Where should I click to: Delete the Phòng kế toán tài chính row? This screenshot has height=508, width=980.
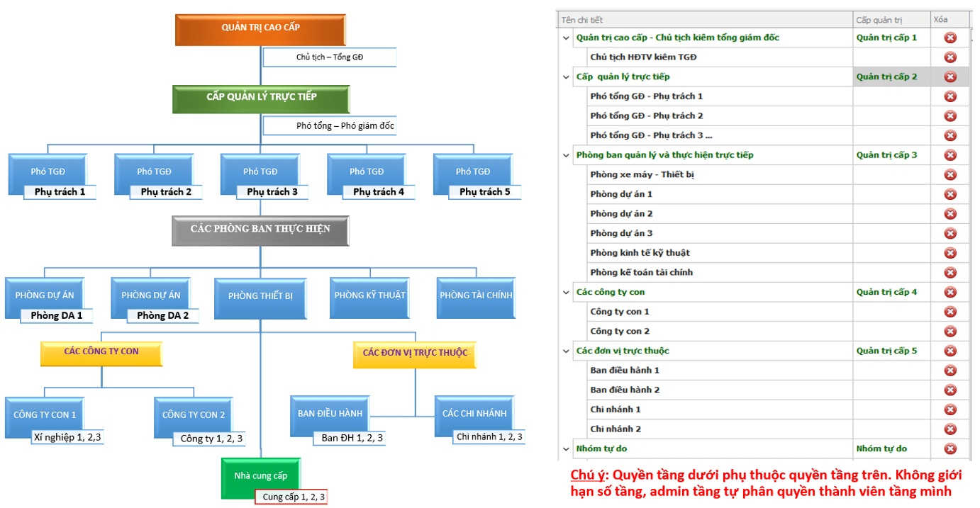click(x=950, y=273)
